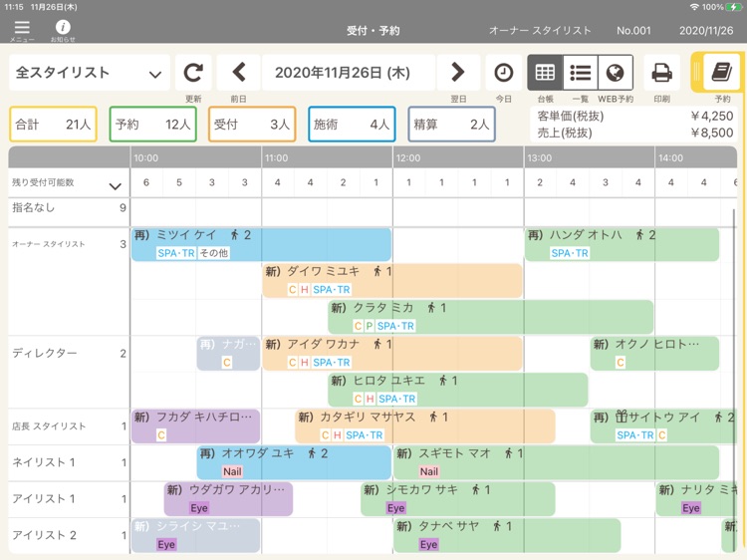Image resolution: width=747 pixels, height=560 pixels.
Task: Jump to today with clock icon
Action: [504, 73]
